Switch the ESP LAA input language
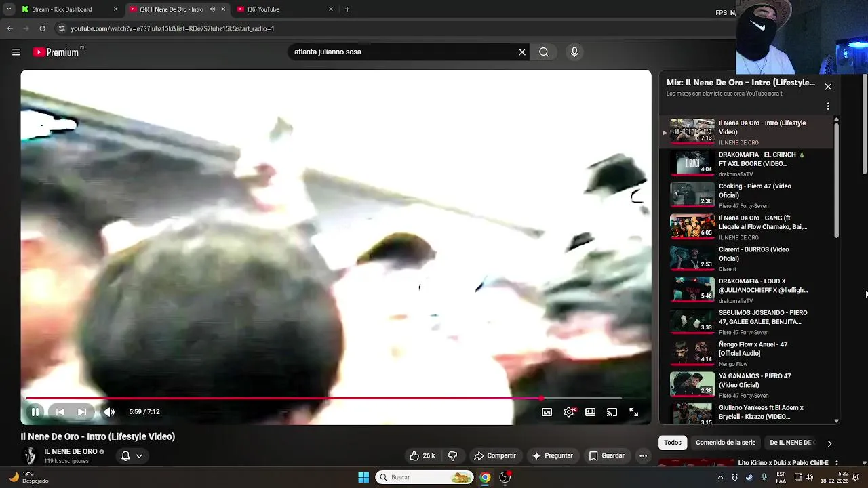868x488 pixels. [781, 477]
